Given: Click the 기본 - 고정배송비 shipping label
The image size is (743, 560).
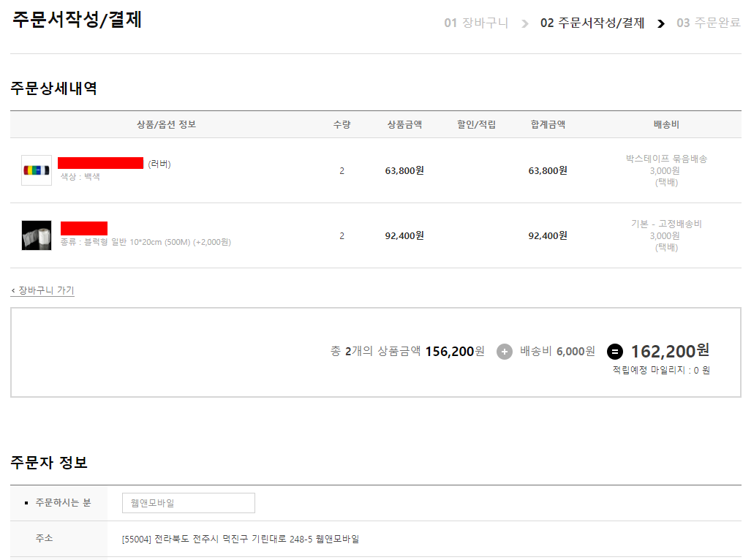Looking at the screenshot, I should (x=666, y=224).
